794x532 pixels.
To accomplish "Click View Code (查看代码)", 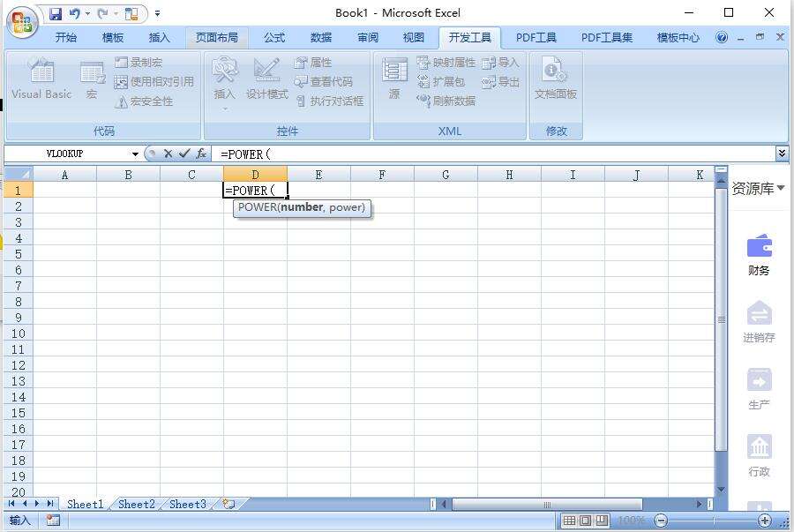I will coord(323,81).
